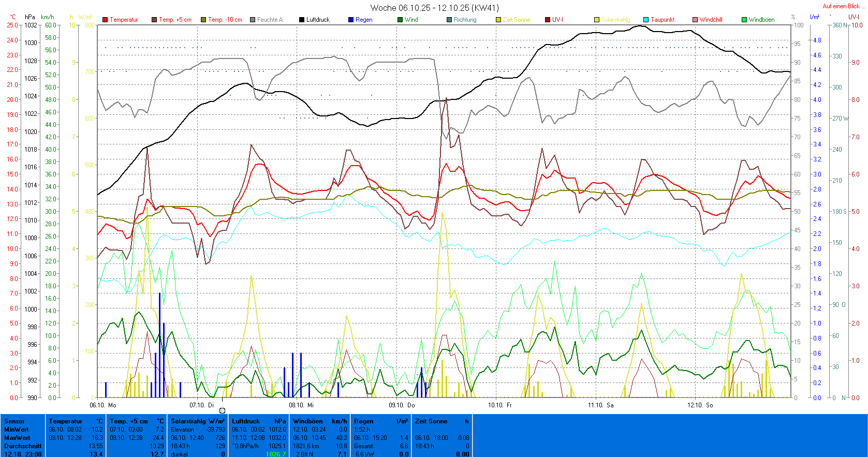Click the gray Feuchte A. legend marker
868x457 pixels.
(253, 20)
